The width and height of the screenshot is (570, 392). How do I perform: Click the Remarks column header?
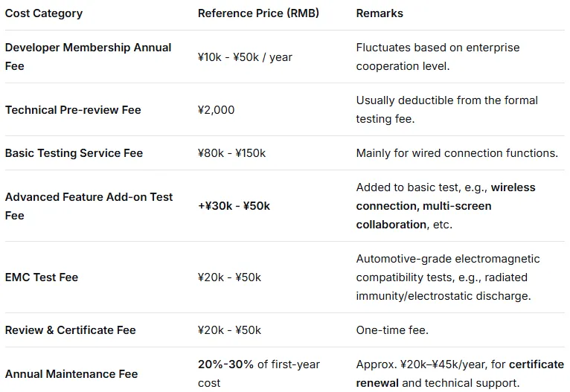(x=380, y=13)
